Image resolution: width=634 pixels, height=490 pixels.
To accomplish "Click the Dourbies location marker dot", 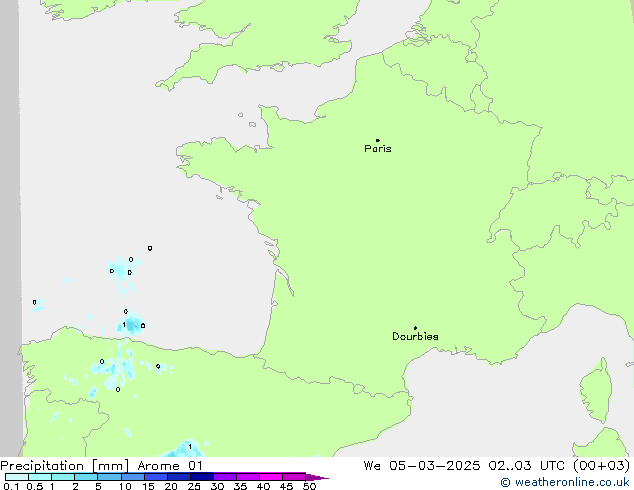I will [415, 328].
